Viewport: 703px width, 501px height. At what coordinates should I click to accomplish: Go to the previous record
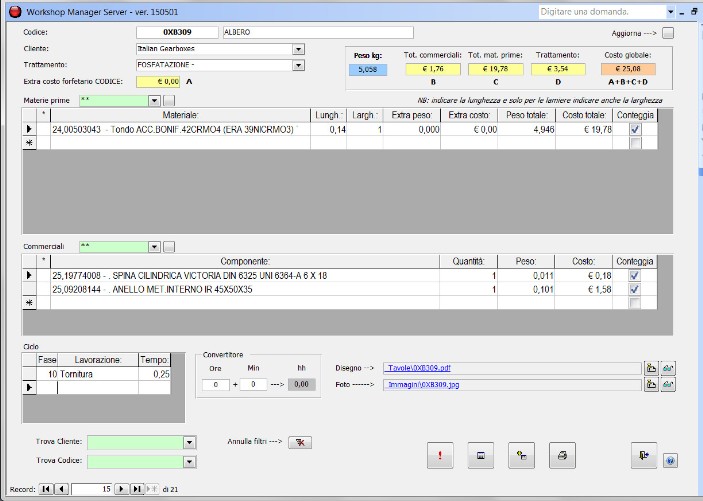tap(61, 489)
